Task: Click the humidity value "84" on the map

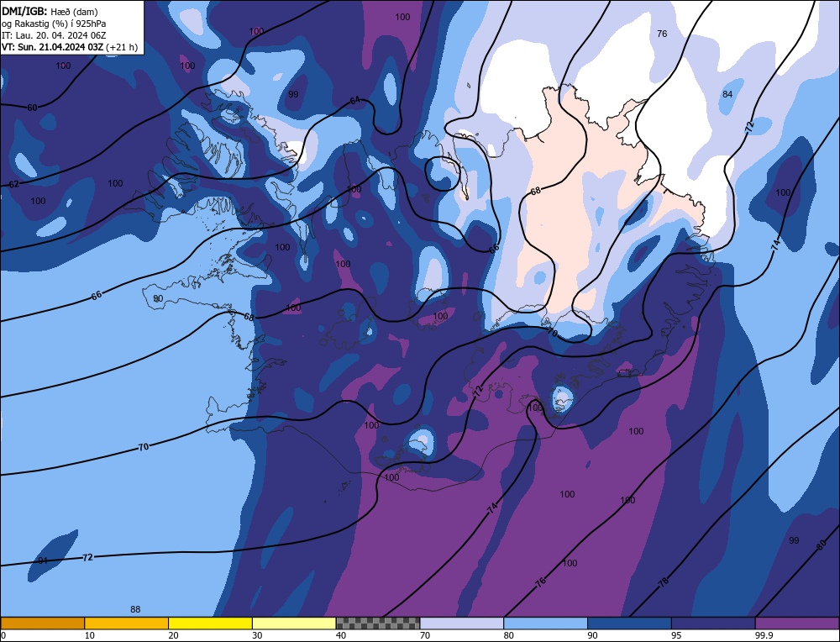Action: tap(727, 94)
